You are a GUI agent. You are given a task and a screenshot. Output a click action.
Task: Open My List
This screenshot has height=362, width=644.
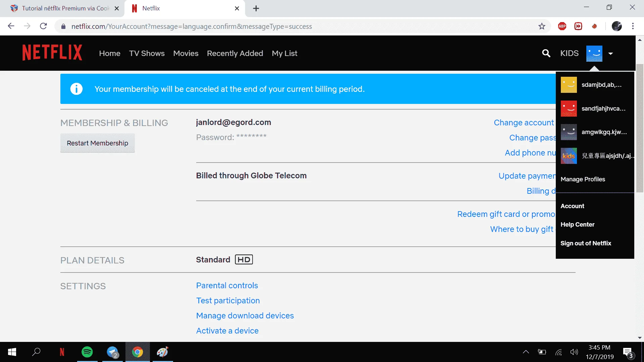[284, 53]
